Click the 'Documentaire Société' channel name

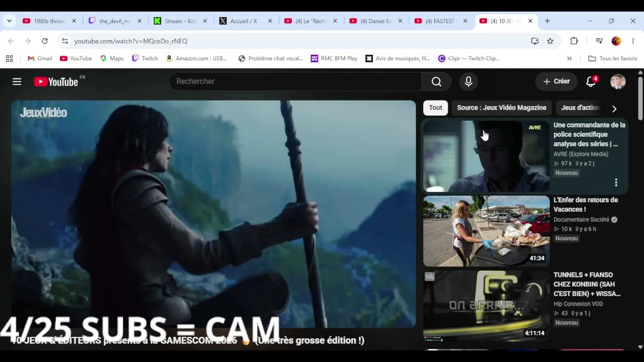tap(582, 219)
